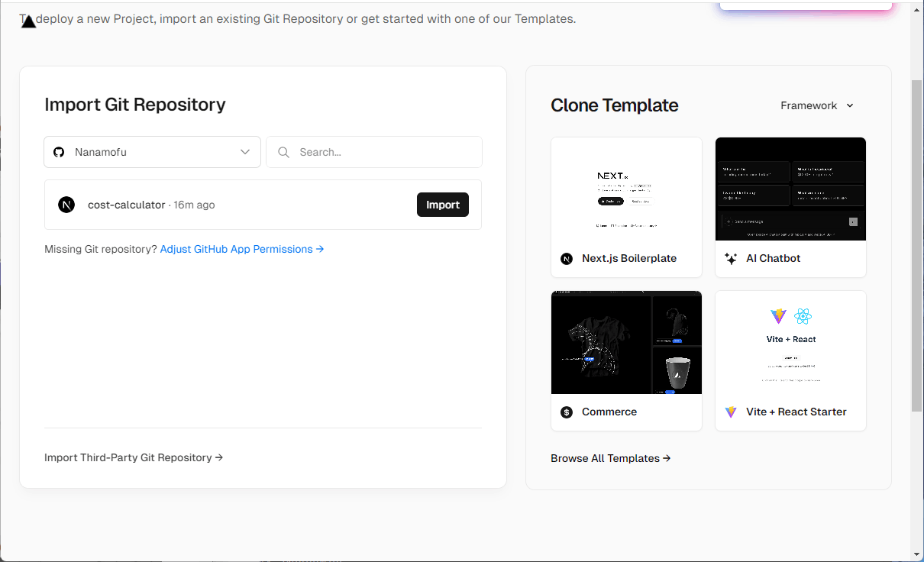This screenshot has width=924, height=562.
Task: Click the chevron next to Framework
Action: point(850,105)
